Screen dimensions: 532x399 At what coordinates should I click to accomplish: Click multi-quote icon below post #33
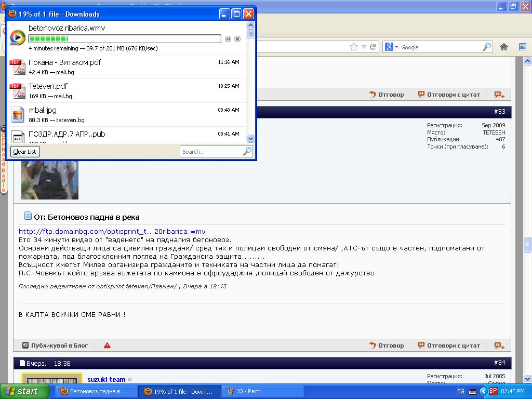[499, 345]
